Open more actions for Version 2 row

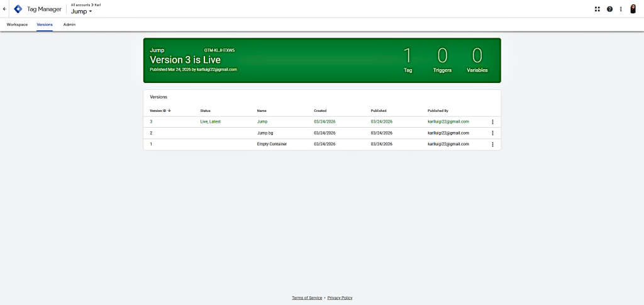click(492, 133)
